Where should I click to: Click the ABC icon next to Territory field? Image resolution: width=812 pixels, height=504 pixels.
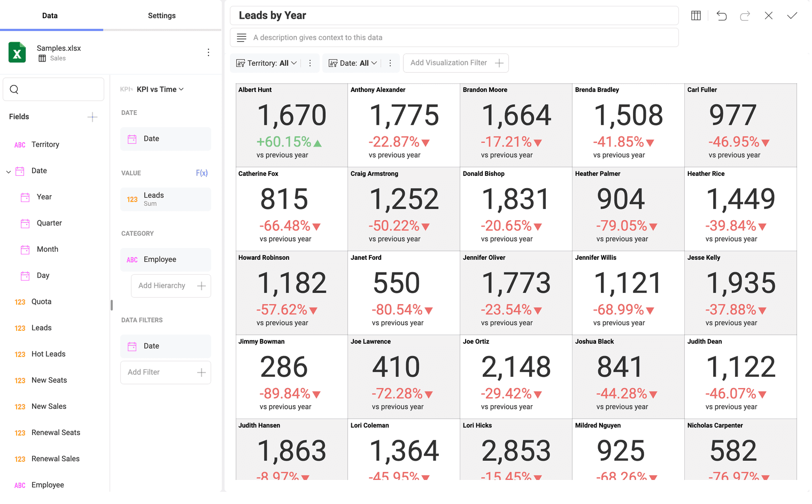coord(20,145)
